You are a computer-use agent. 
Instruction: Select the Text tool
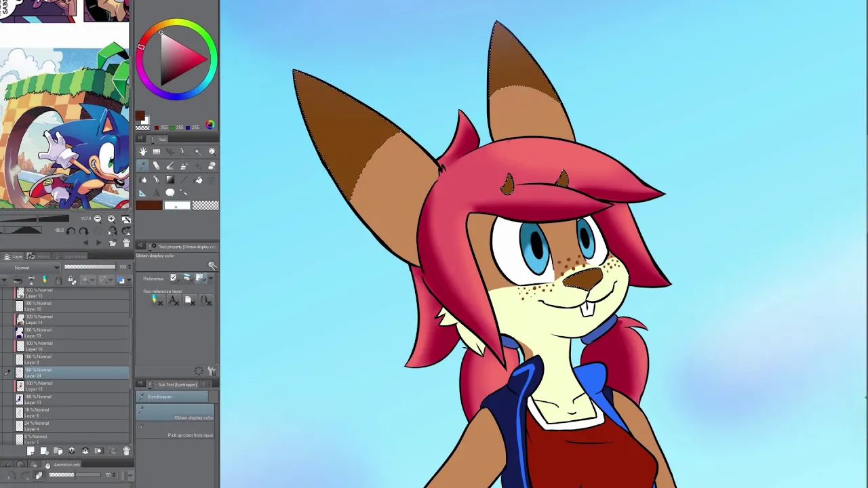tap(157, 192)
